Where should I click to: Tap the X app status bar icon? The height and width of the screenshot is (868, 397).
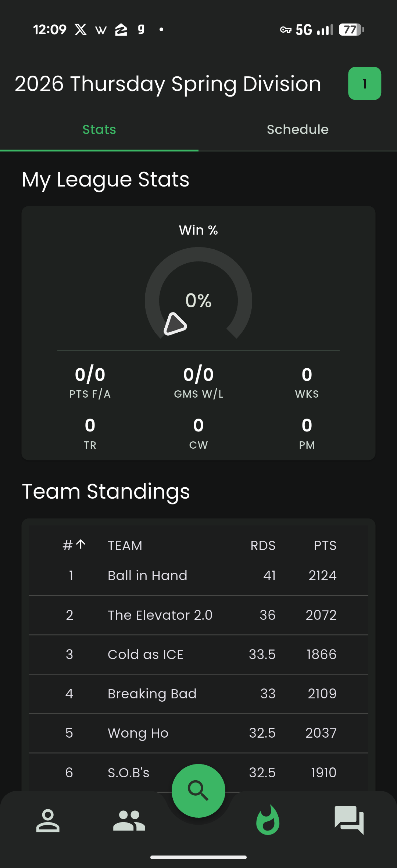81,29
